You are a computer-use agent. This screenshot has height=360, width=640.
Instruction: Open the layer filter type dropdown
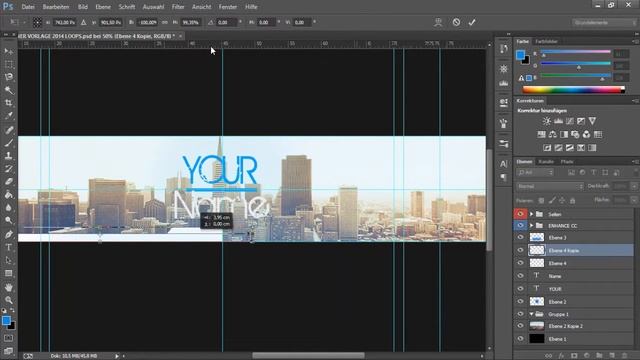pyautogui.click(x=535, y=173)
